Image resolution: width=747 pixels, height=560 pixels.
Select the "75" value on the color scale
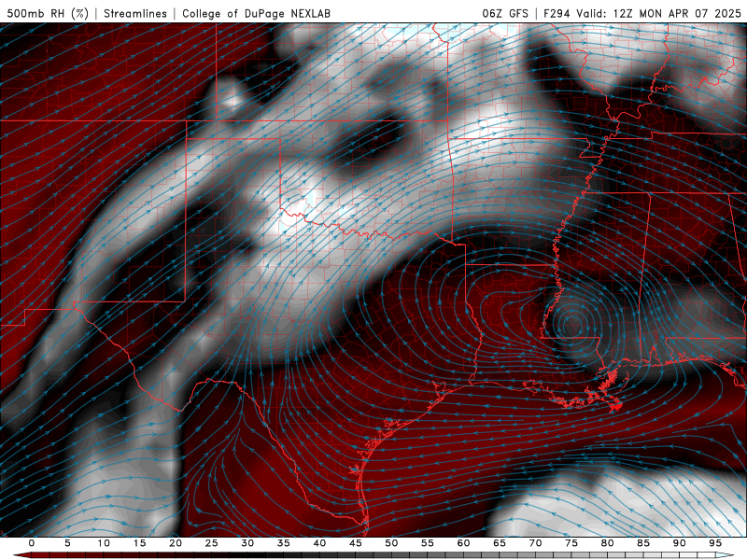571,543
